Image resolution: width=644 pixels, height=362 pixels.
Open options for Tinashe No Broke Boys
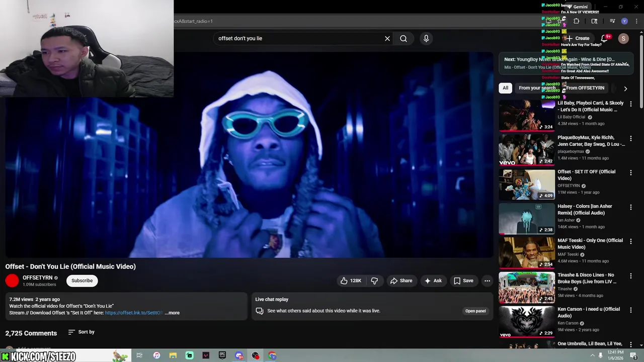click(631, 276)
